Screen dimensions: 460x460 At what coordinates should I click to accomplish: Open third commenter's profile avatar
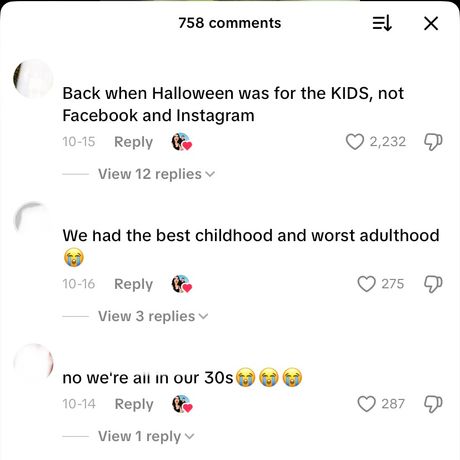point(33,363)
